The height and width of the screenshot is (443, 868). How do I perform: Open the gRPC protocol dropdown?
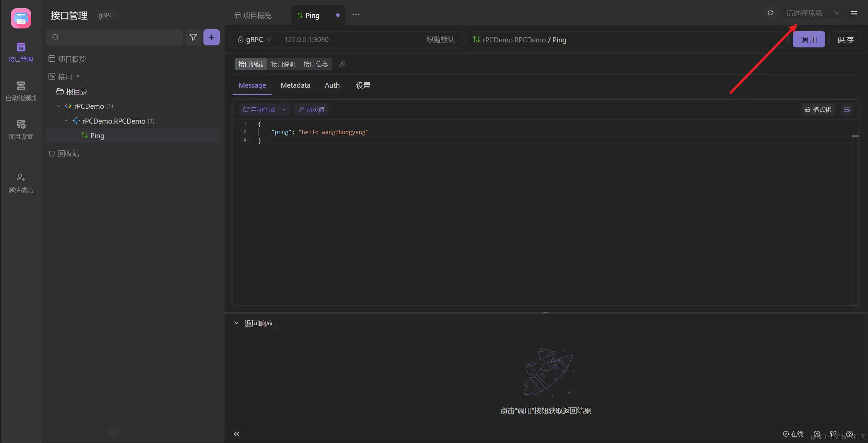pos(255,40)
